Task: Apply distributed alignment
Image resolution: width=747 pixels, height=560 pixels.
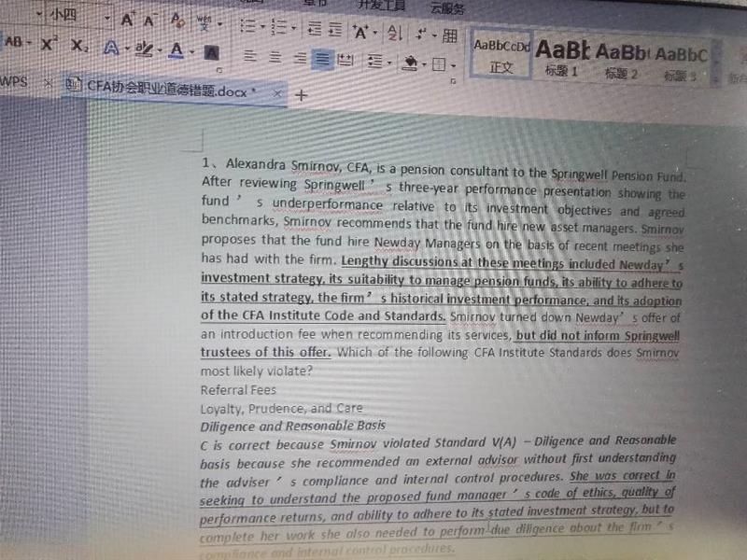Action: coord(345,60)
